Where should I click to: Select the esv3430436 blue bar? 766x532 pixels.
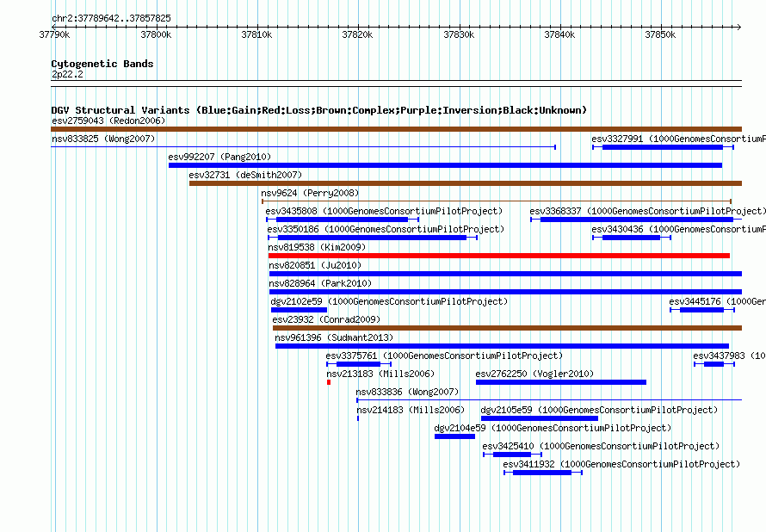pyautogui.click(x=631, y=238)
